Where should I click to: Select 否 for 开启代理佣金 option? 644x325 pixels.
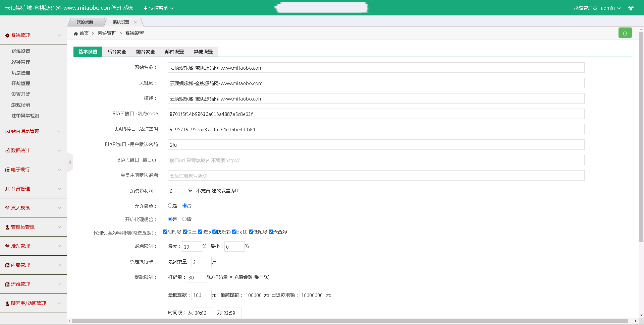point(184,219)
